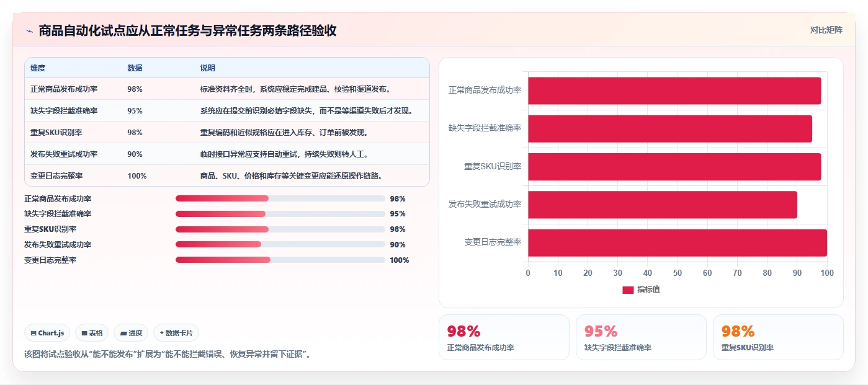The width and height of the screenshot is (868, 385).
Task: Click the chart axis label 发布失败重试成功率
Action: [x=485, y=205]
